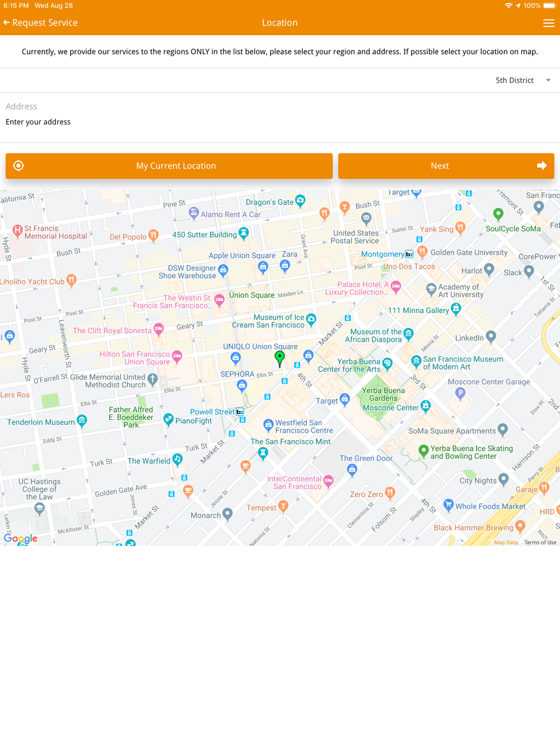Image resolution: width=560 pixels, height=747 pixels.
Task: Tap Yerba Buena Ice Skating marker
Action: point(424,450)
